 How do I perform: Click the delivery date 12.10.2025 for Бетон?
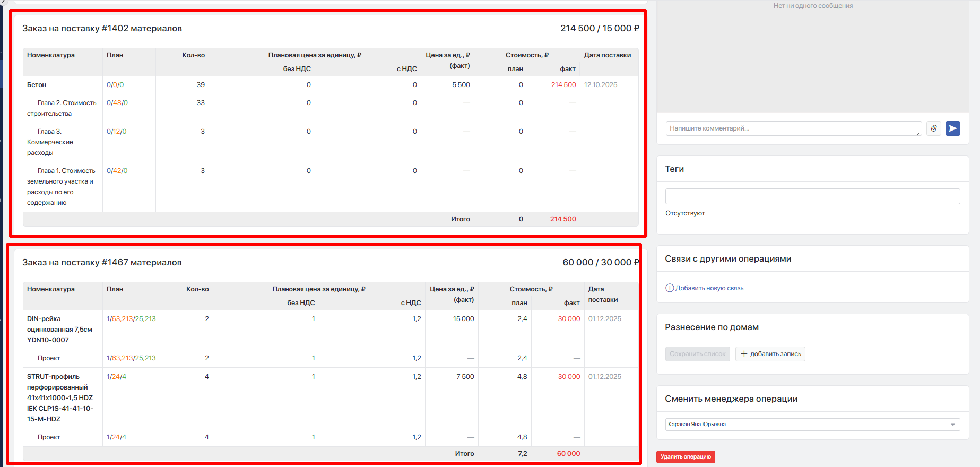[601, 85]
